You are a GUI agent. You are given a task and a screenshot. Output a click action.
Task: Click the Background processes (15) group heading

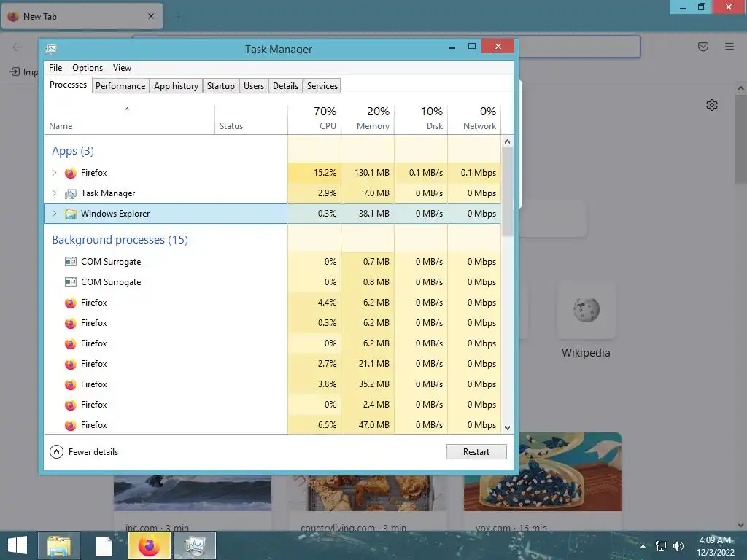click(120, 239)
